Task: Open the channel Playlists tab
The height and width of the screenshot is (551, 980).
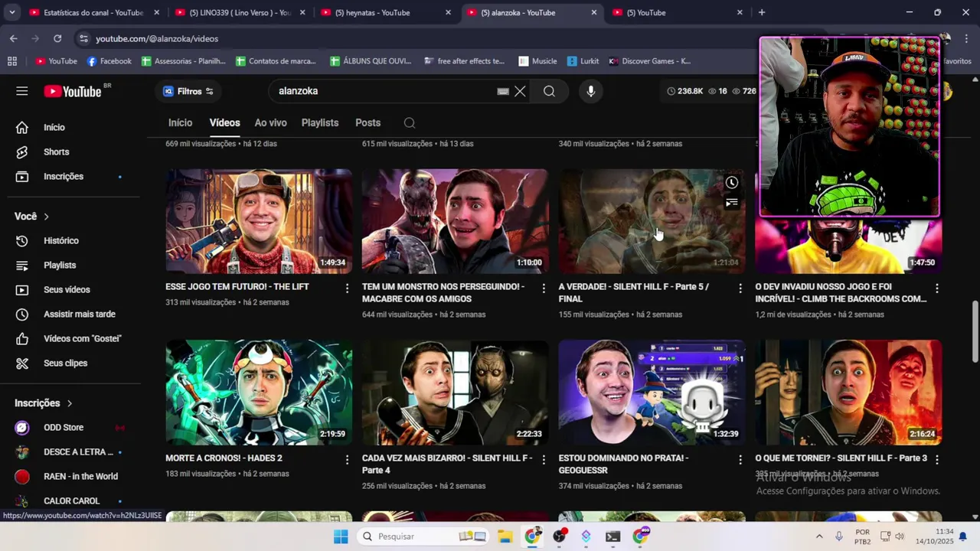Action: click(x=320, y=123)
